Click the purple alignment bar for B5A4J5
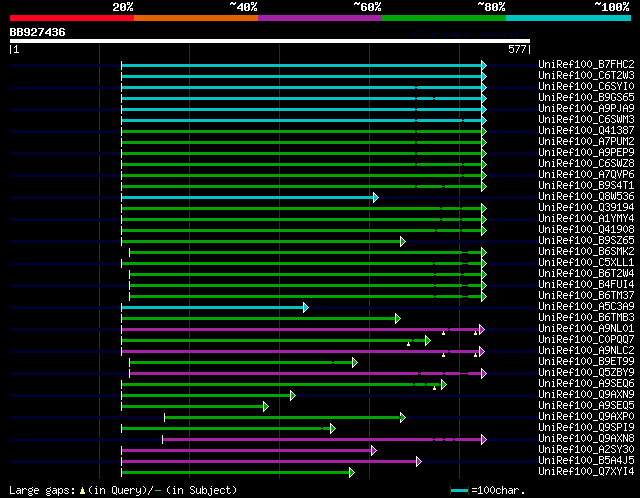Image resolution: width=640 pixels, height=498 pixels. point(269,462)
